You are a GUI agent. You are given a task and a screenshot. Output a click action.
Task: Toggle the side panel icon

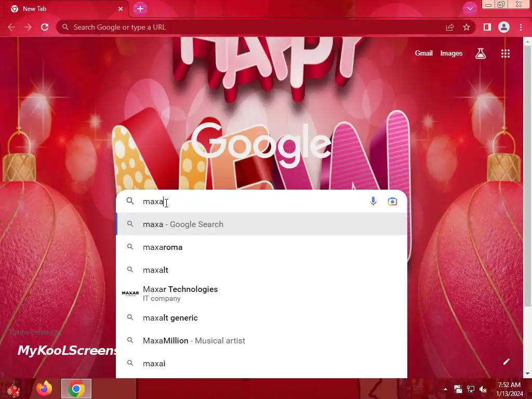[x=487, y=27]
